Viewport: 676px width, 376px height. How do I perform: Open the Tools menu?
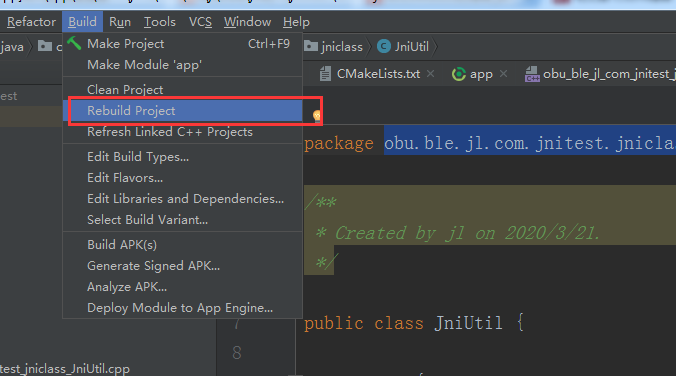tap(160, 22)
